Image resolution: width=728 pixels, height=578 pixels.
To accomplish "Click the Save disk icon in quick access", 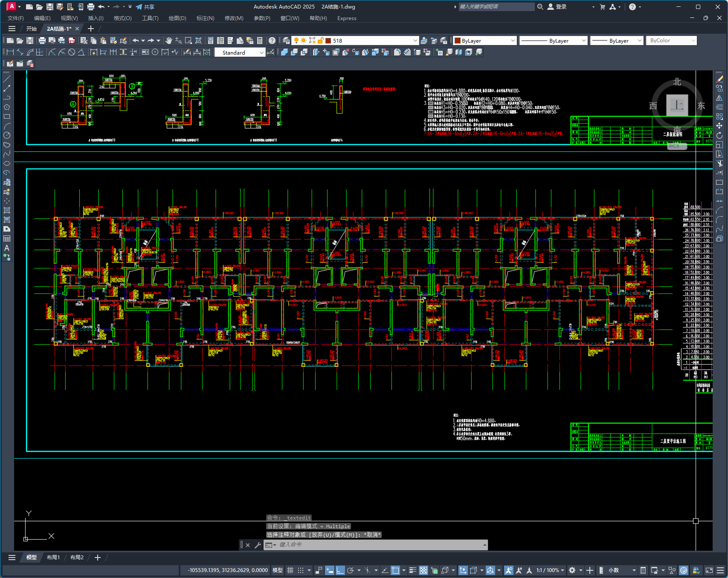I will click(50, 7).
